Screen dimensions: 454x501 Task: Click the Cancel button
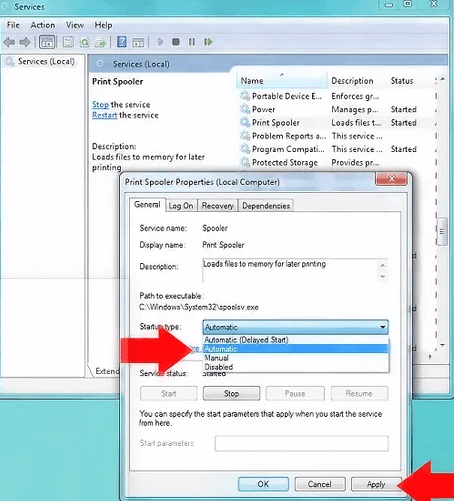tap(320, 484)
